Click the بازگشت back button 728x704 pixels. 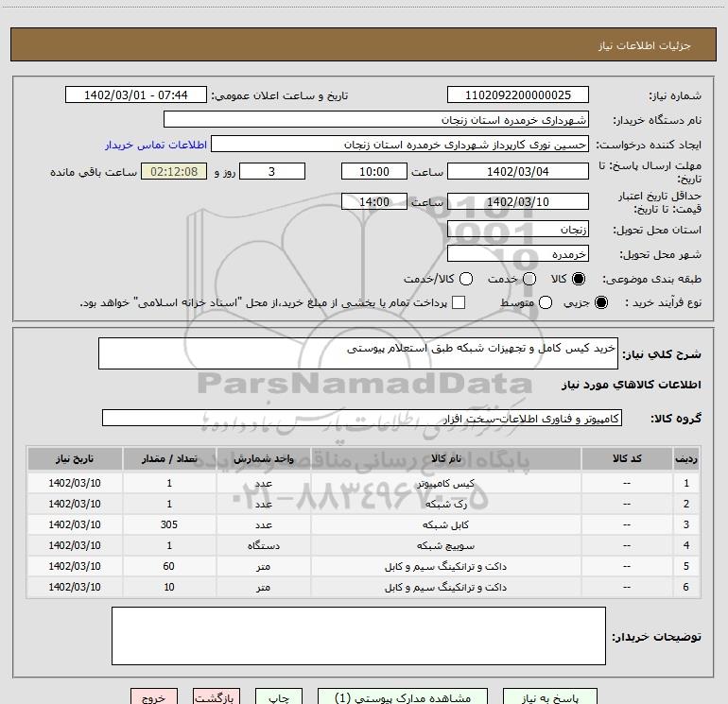coord(217,697)
